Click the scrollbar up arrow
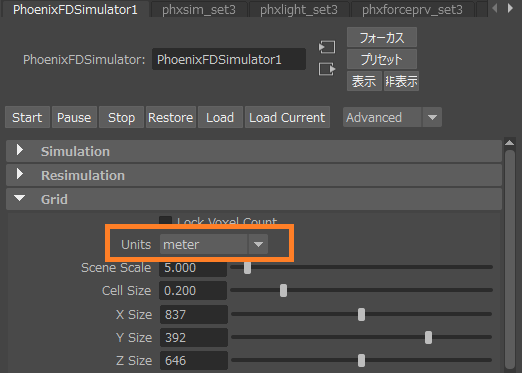The image size is (522, 373). 510,143
